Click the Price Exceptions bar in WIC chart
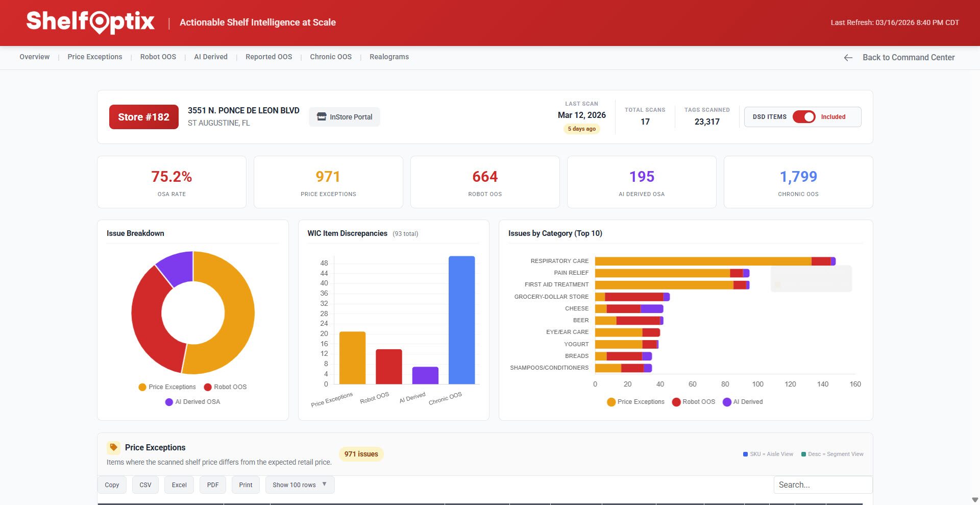Viewport: 980px width, 505px height. (x=352, y=358)
